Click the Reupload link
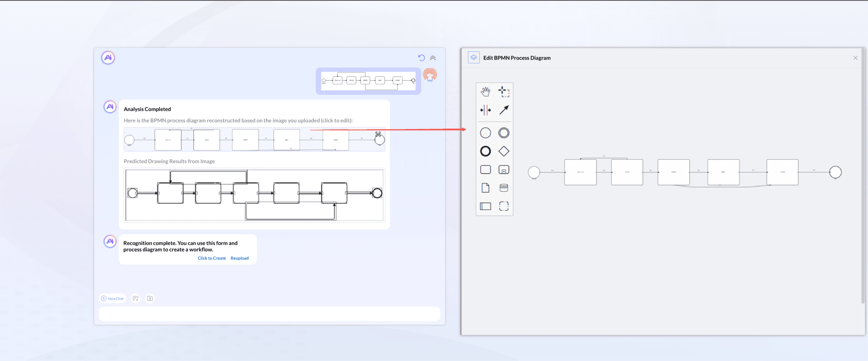 [239, 258]
